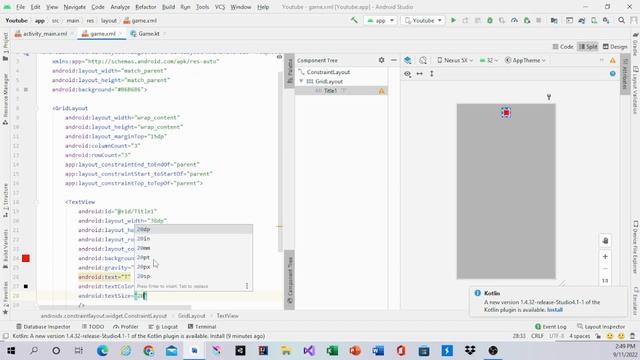This screenshot has width=640, height=360.
Task: Click the design surface layers icon
Action: (407, 60)
